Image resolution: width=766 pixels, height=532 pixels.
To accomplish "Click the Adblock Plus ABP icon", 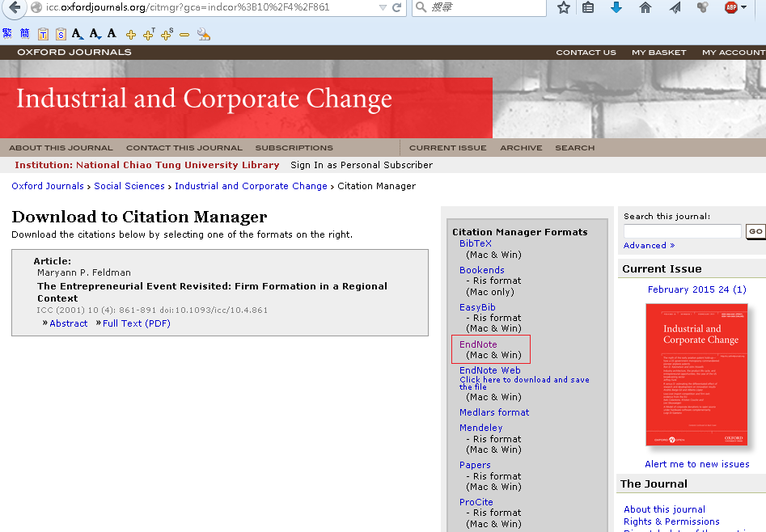I will click(x=731, y=7).
